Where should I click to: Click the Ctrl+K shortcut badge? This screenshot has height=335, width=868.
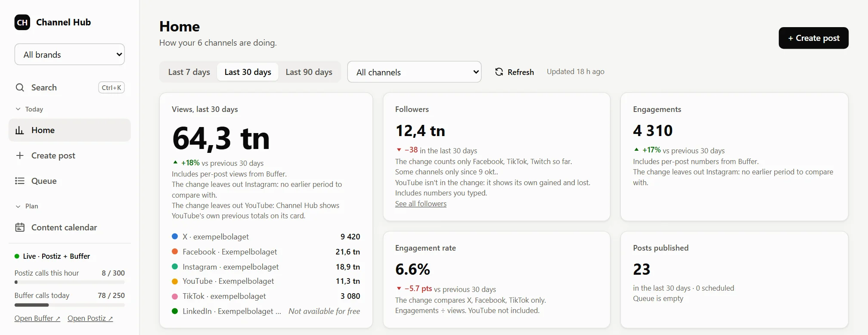coord(112,87)
